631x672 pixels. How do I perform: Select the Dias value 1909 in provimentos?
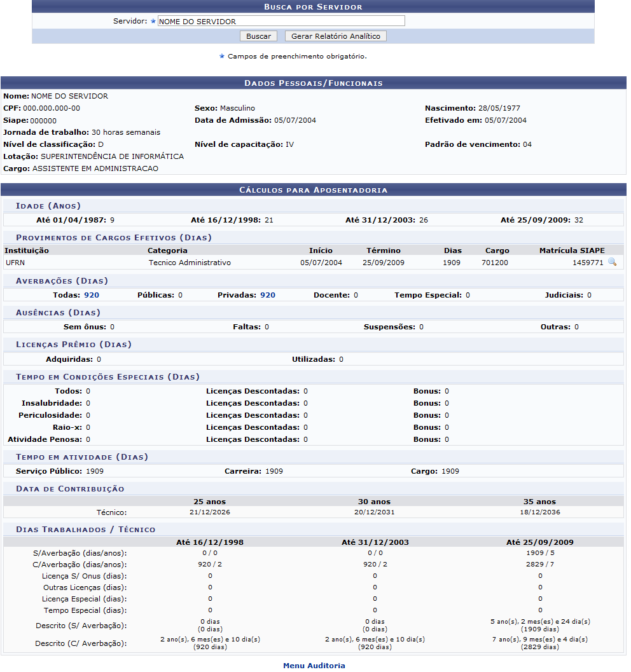pos(452,263)
